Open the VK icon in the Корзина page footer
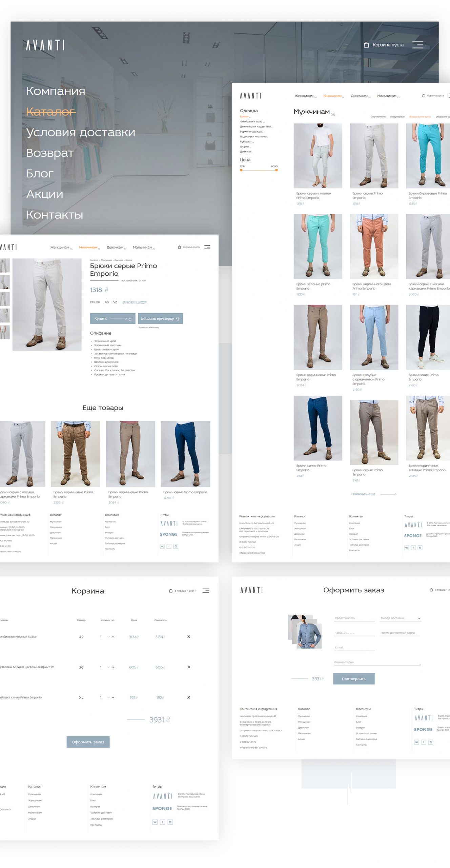The height and width of the screenshot is (868, 450). click(155, 822)
